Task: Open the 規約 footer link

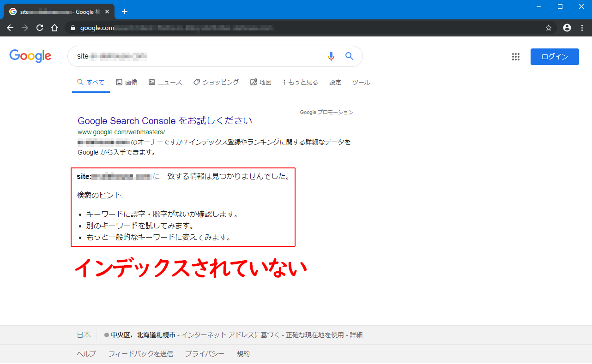Action: (243, 354)
